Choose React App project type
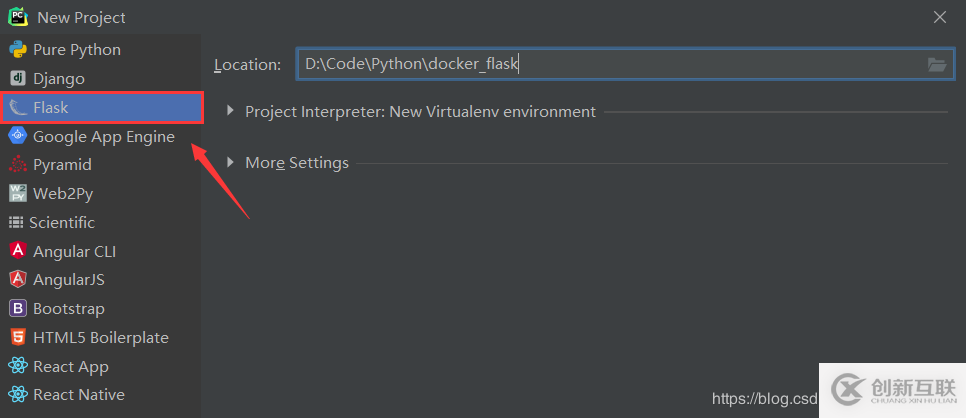Image resolution: width=966 pixels, height=418 pixels. (70, 367)
